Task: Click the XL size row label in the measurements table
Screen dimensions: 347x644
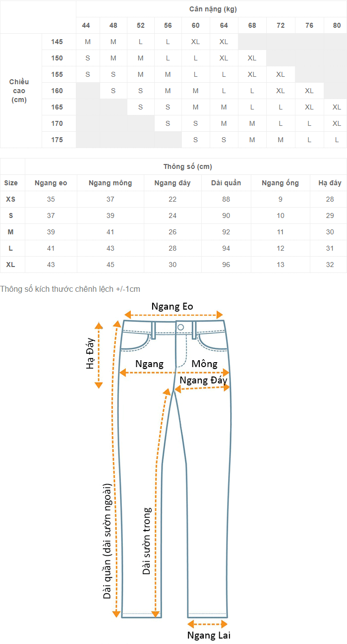Action: 10,265
